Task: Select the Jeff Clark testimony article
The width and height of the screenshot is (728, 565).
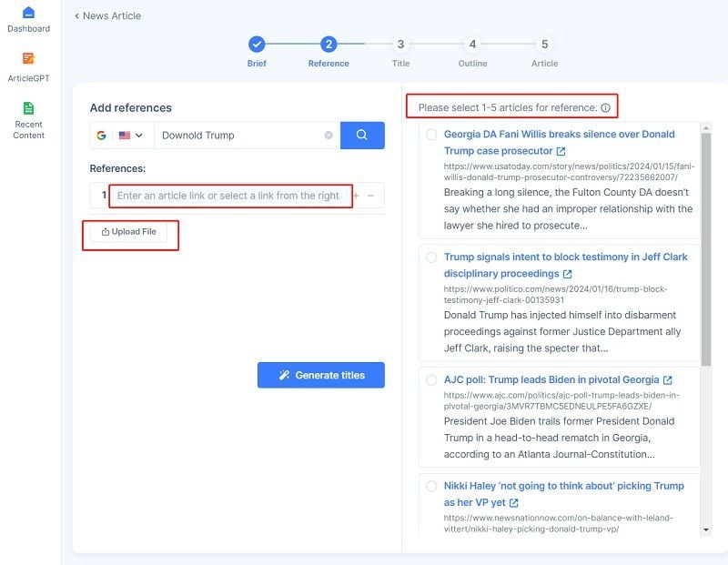Action: 431,257
